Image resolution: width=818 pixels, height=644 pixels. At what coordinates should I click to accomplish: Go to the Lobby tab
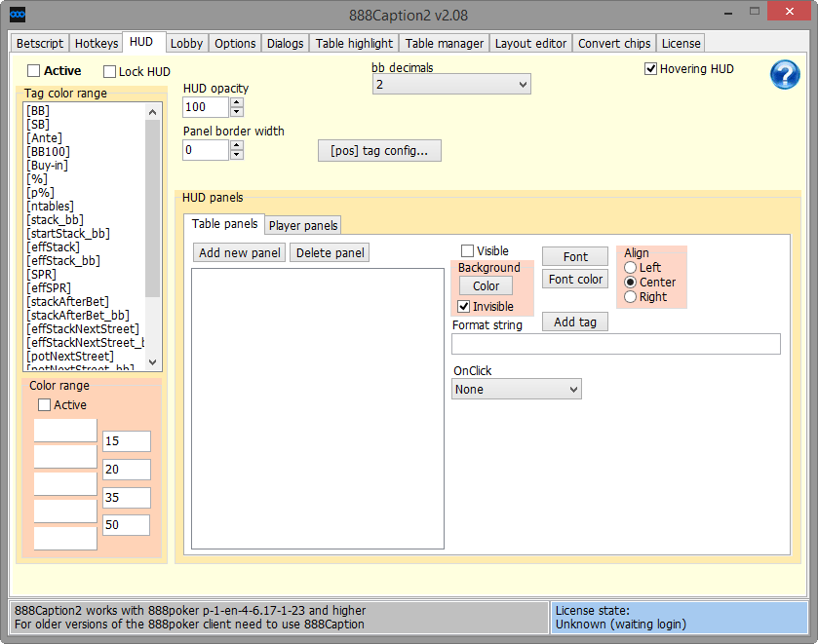[187, 43]
